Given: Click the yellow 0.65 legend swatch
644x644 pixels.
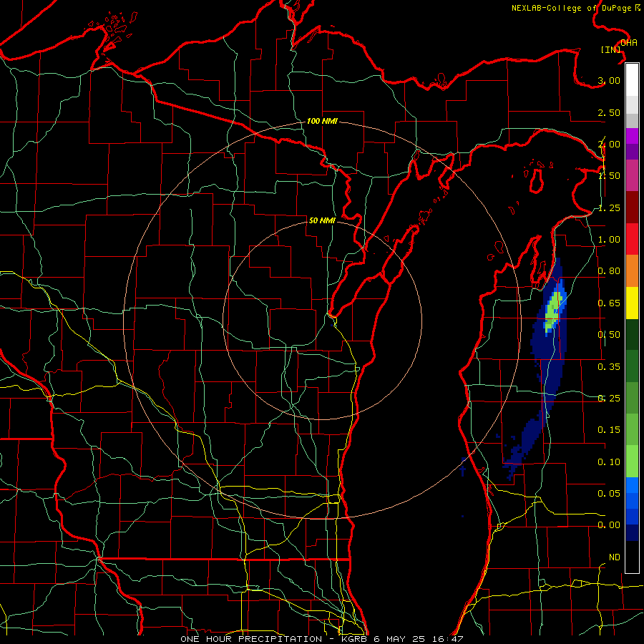Looking at the screenshot, I should (x=632, y=303).
